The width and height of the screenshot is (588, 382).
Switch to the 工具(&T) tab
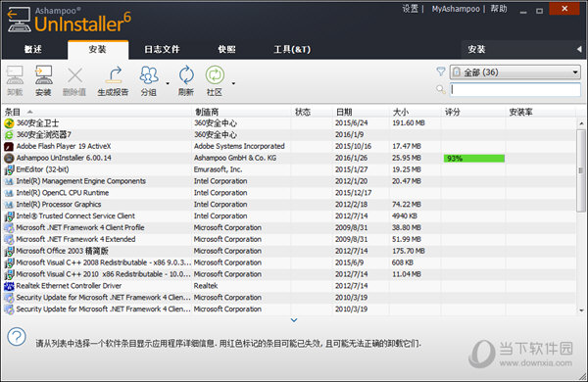coord(292,50)
